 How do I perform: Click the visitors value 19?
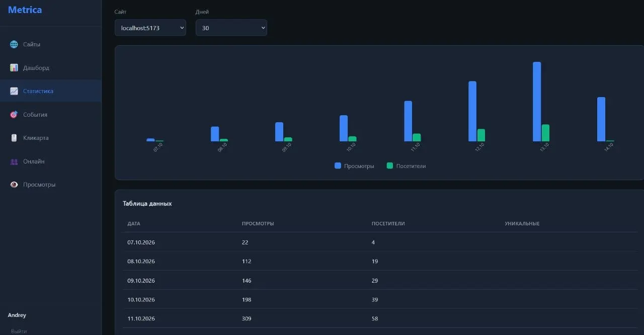pyautogui.click(x=375, y=262)
